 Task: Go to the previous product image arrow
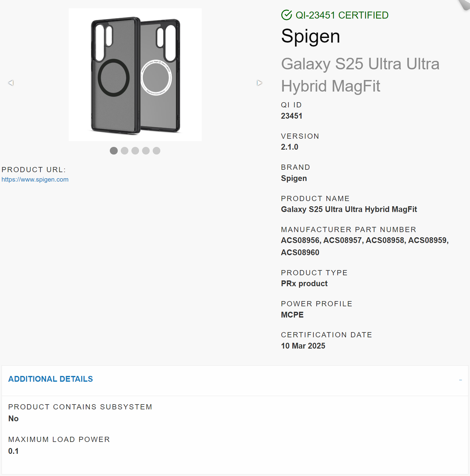[x=11, y=83]
